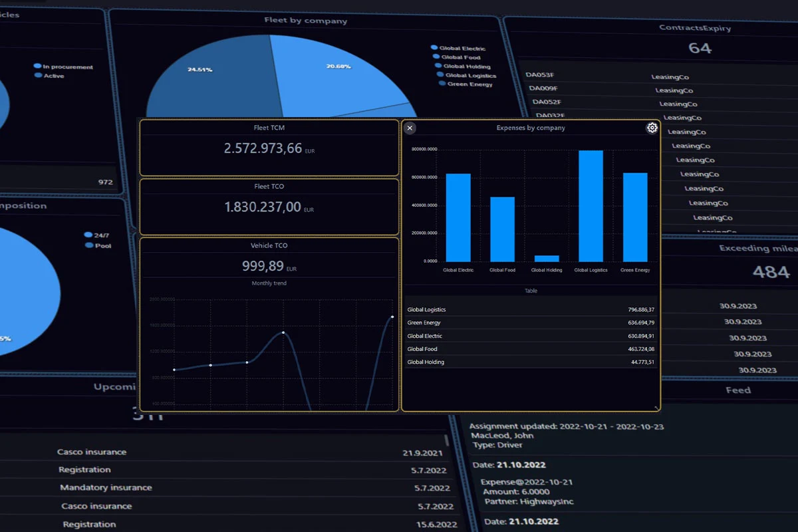The height and width of the screenshot is (532, 798).
Task: Select the Global Electric bar in the chart
Action: point(458,217)
